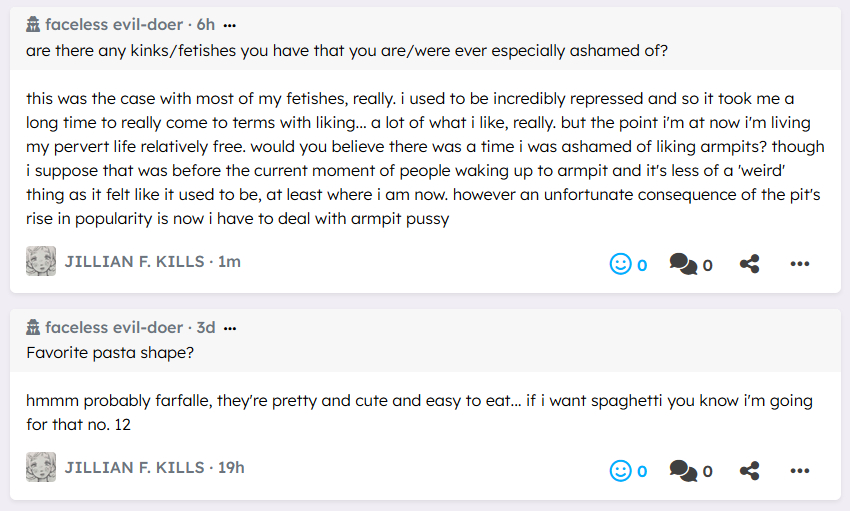Share the answer posted 1m ago

coord(750,264)
